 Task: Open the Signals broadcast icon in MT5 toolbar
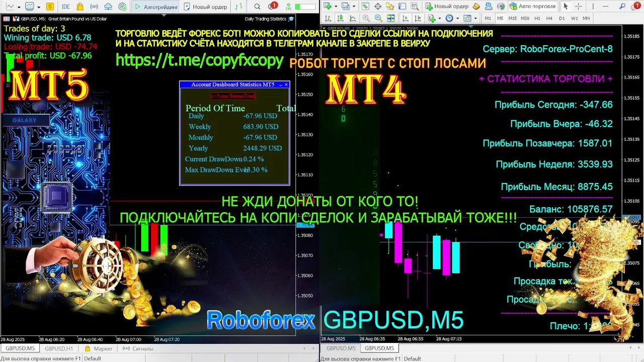(x=94, y=7)
